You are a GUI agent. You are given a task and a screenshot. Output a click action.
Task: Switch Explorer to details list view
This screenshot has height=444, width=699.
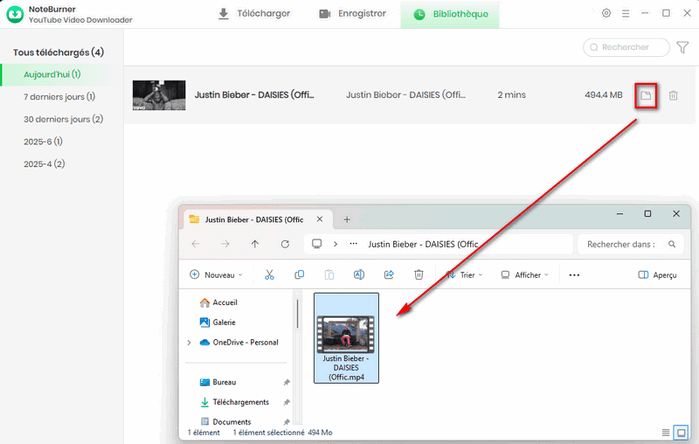666,432
